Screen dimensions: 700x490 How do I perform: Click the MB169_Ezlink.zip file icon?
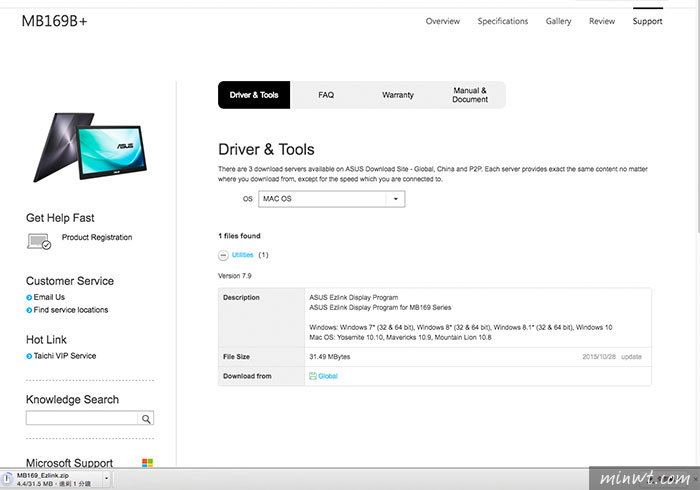click(8, 478)
